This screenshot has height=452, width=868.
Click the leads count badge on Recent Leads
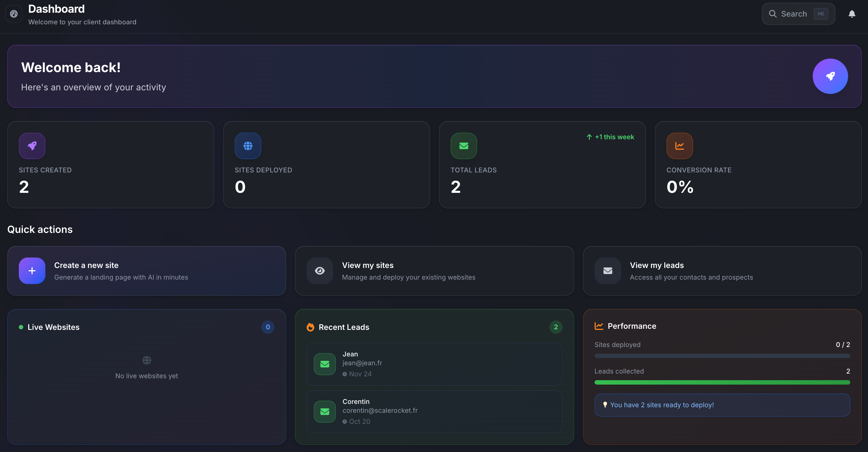pos(555,327)
